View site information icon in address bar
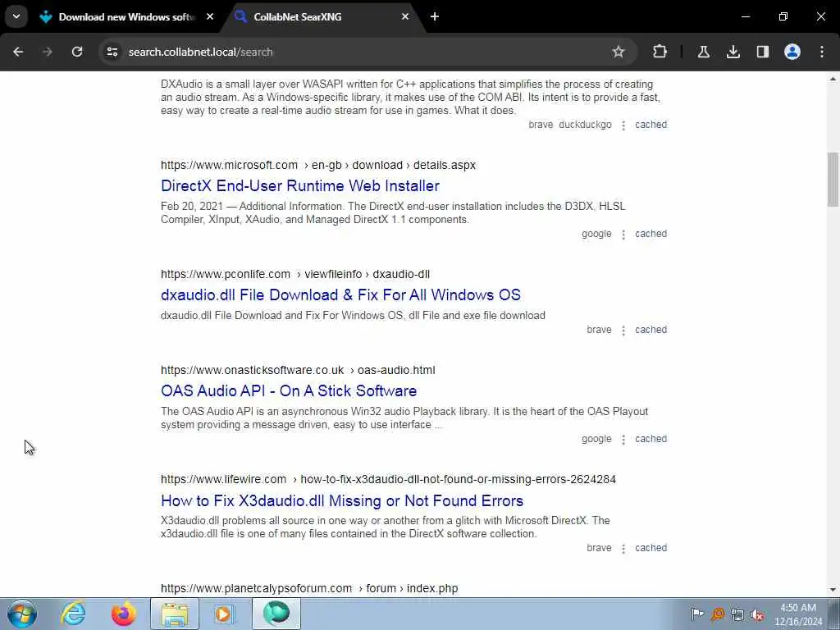 pos(112,52)
